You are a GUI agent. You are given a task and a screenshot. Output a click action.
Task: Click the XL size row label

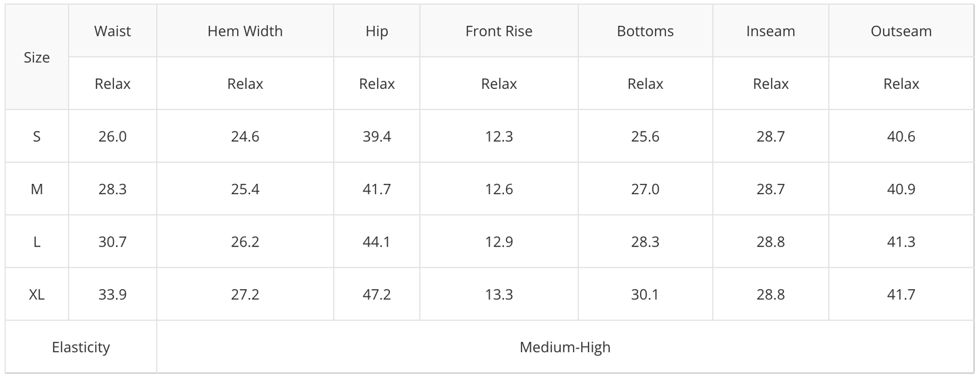click(37, 295)
